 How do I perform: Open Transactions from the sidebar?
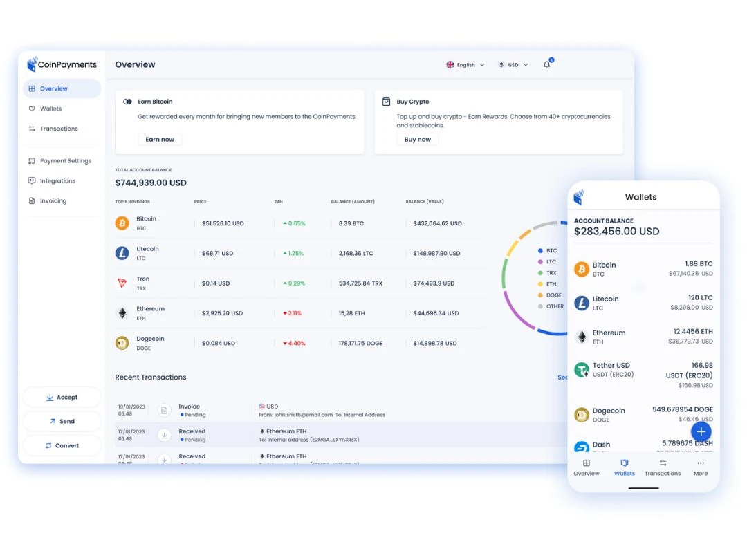30,129
